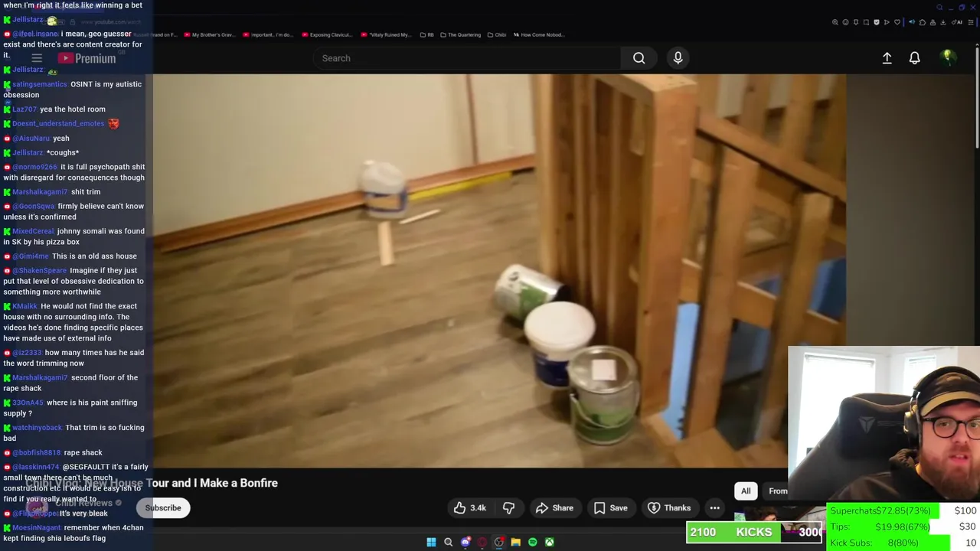Select the All filter chip
Viewport: 980px width, 551px height.
746,491
